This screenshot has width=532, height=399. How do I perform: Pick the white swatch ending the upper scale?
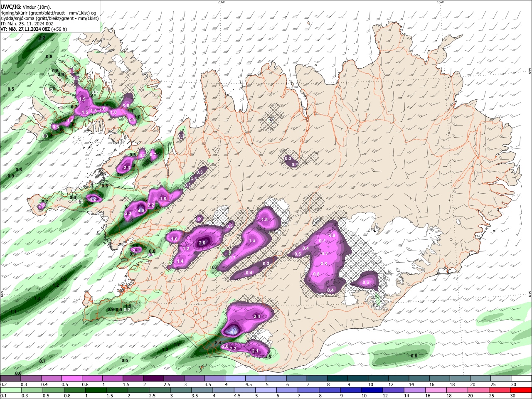(x=521, y=379)
